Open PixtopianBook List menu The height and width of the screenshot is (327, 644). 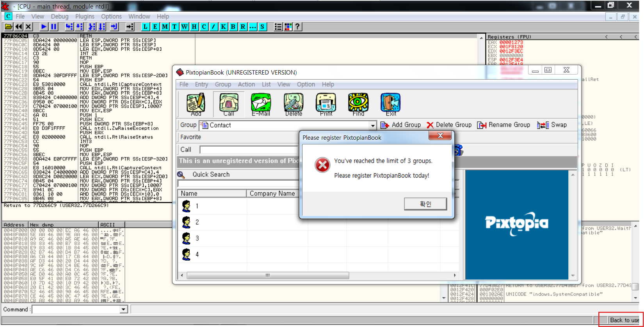(266, 84)
